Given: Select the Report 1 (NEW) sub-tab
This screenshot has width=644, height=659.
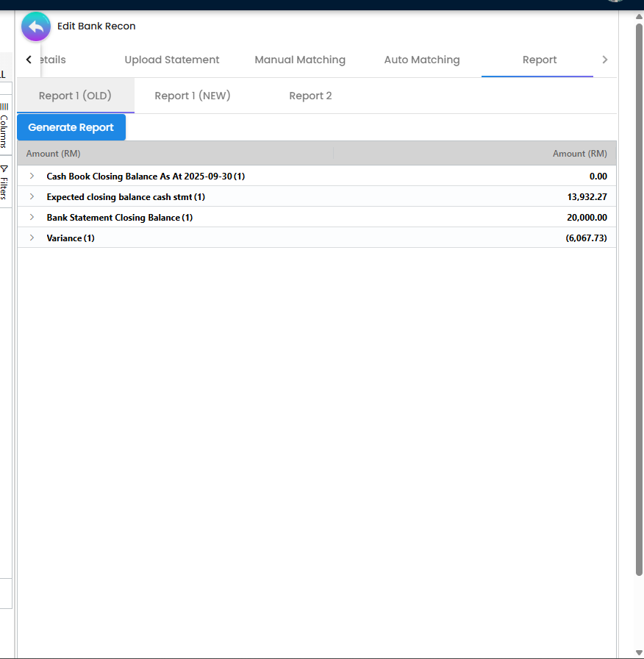Looking at the screenshot, I should [x=193, y=96].
